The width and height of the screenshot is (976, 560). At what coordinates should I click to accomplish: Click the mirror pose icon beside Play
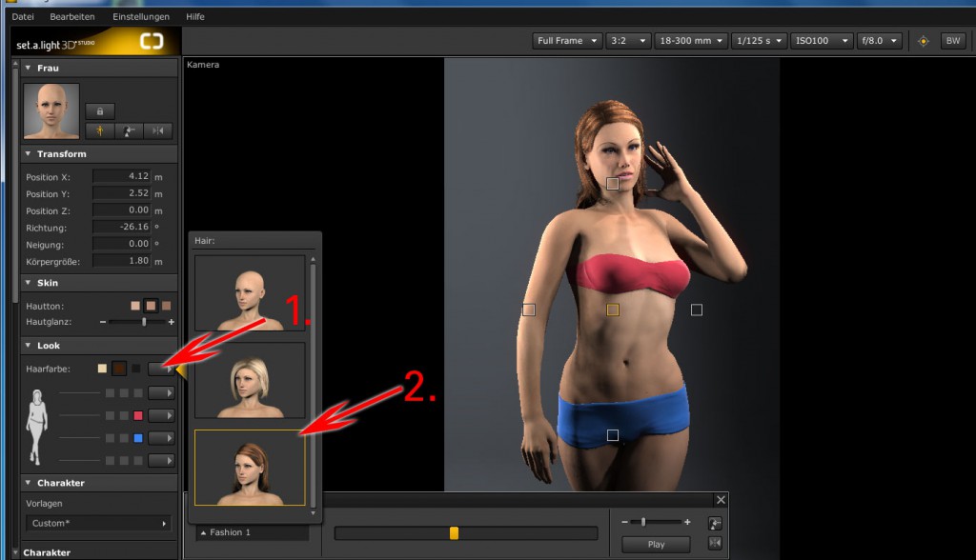pyautogui.click(x=715, y=543)
